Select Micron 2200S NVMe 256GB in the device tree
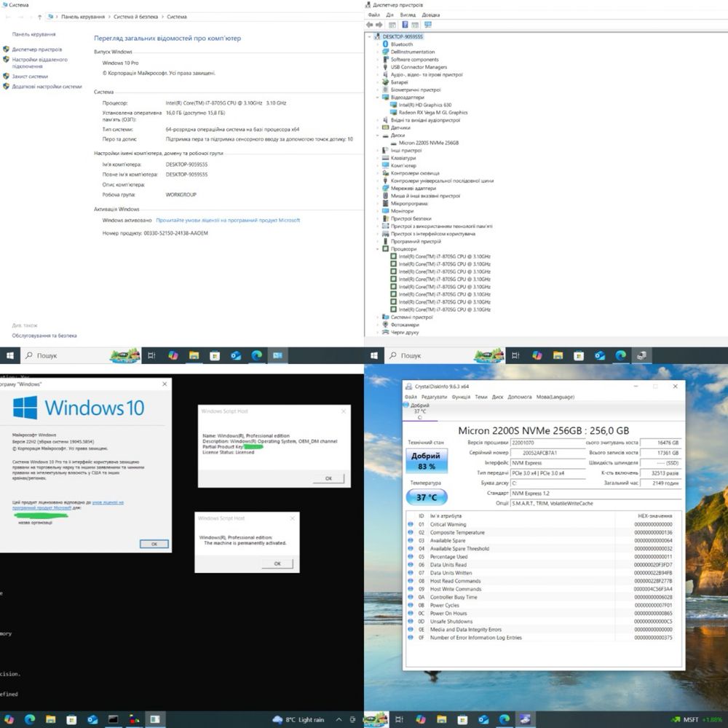728x728 pixels. 429,143
